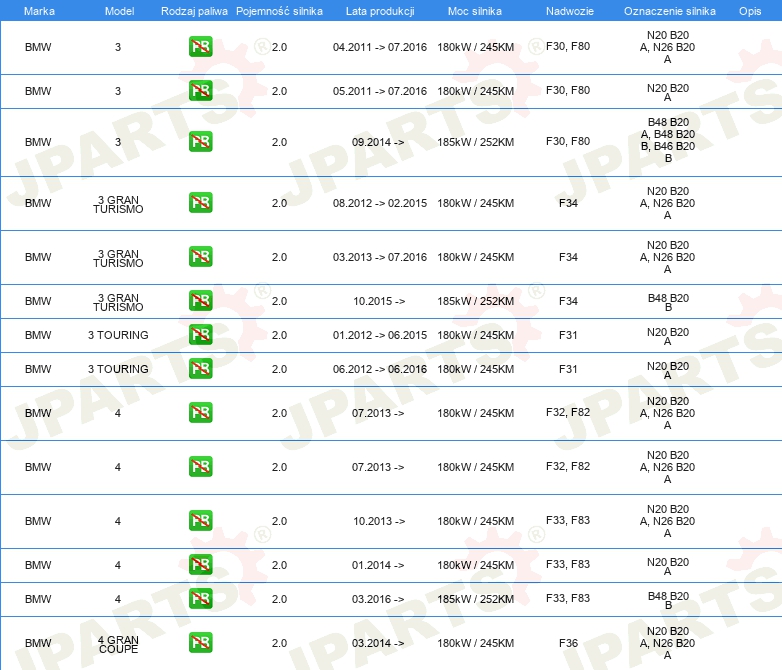The width and height of the screenshot is (782, 670).
Task: Click N20 B20 A engine code in 01.2014 row
Action: tap(668, 566)
